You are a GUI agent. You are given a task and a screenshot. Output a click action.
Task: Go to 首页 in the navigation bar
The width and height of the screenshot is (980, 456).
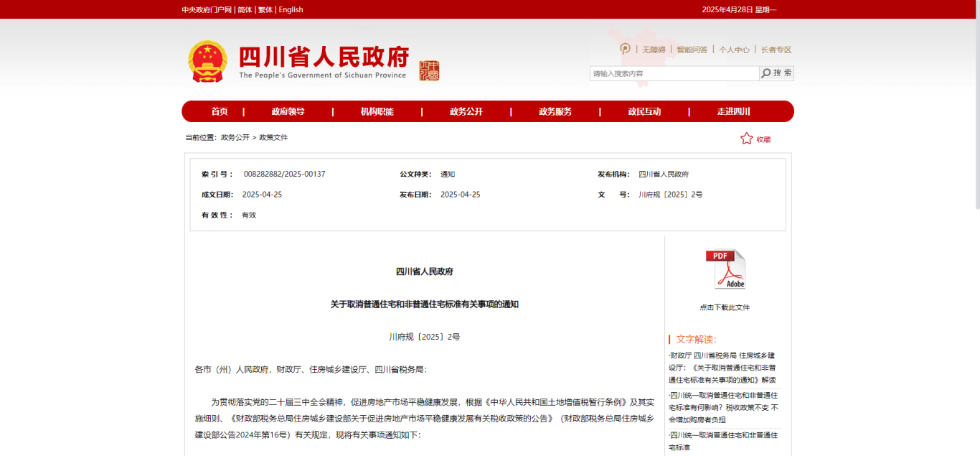click(x=220, y=111)
